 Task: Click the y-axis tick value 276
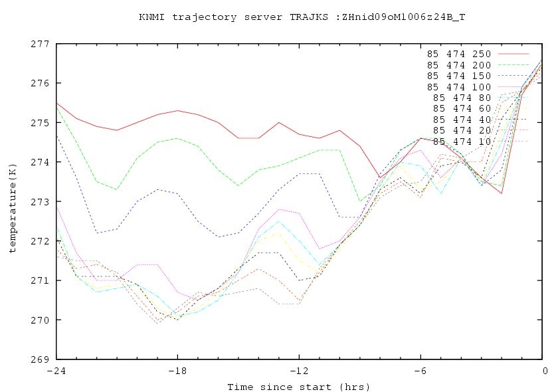point(40,83)
